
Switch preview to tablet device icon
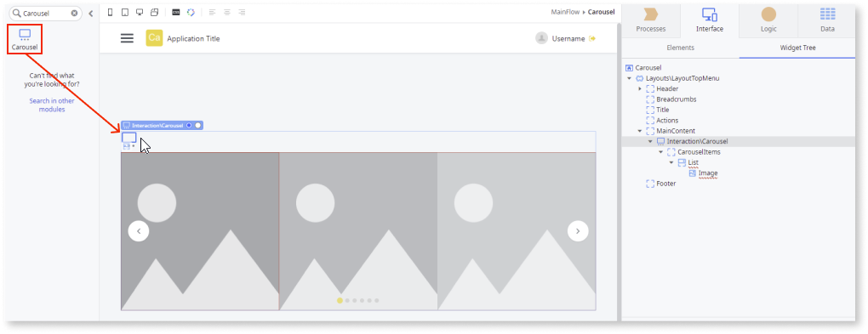point(124,12)
